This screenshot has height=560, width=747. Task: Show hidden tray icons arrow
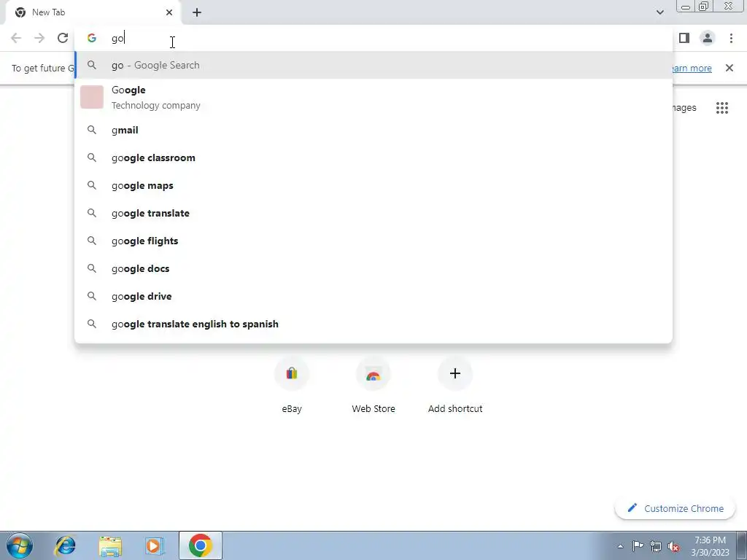pos(620,546)
